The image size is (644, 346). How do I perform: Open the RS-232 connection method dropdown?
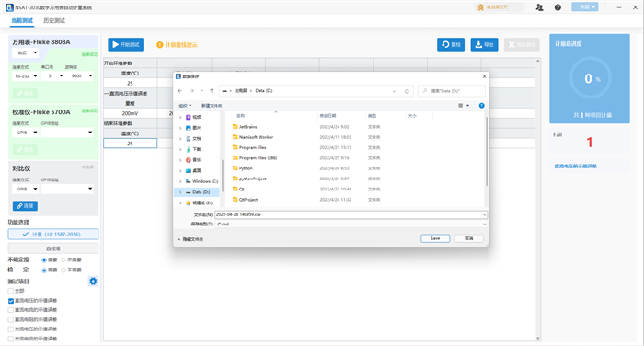26,75
